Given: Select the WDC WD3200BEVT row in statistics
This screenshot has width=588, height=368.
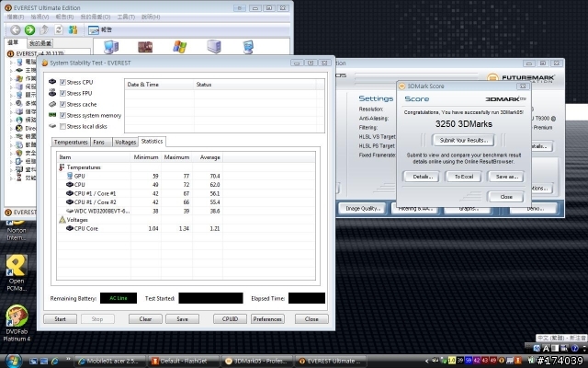Looking at the screenshot, I should 186,211.
